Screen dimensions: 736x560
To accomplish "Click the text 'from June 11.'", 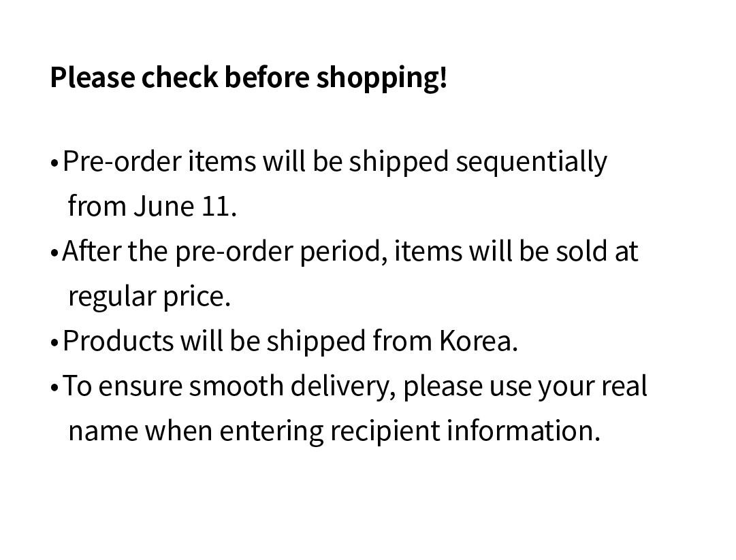I will (x=153, y=206).
